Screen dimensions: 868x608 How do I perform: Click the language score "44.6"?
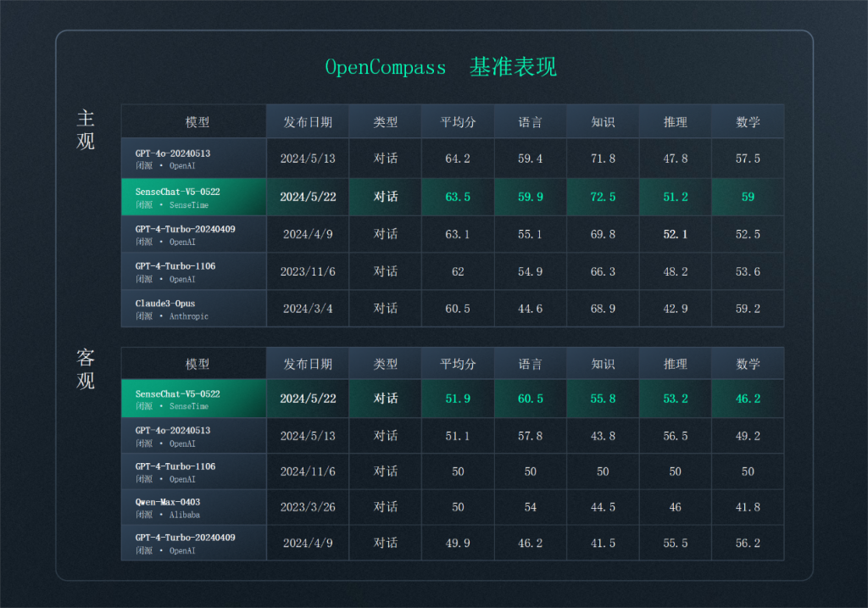531,309
